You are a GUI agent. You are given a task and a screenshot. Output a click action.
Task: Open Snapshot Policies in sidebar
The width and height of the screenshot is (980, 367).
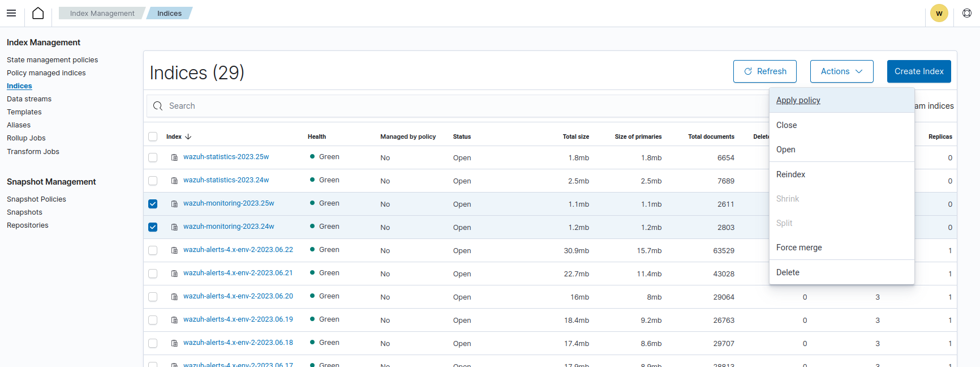pyautogui.click(x=36, y=199)
